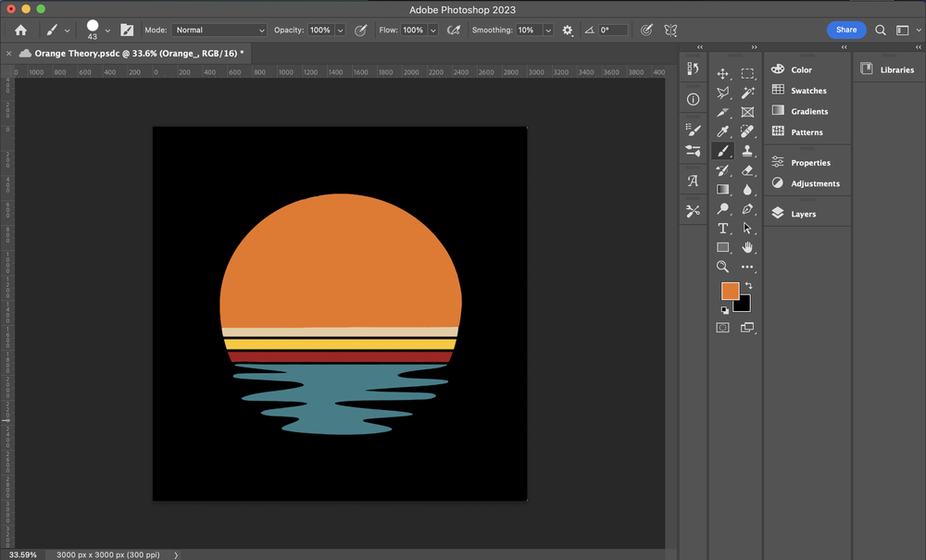Open the brush preset picker arrow

107,31
